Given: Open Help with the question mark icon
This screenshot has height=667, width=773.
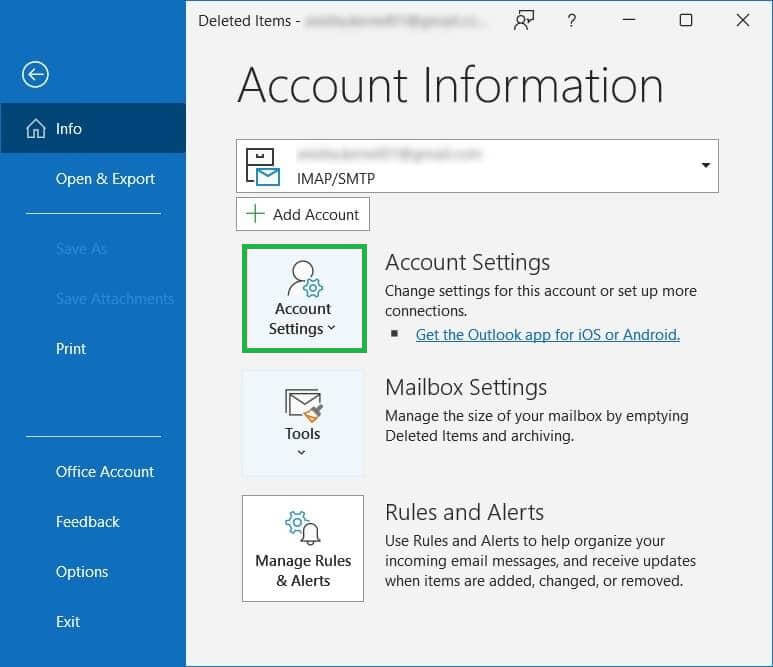Looking at the screenshot, I should click(571, 21).
